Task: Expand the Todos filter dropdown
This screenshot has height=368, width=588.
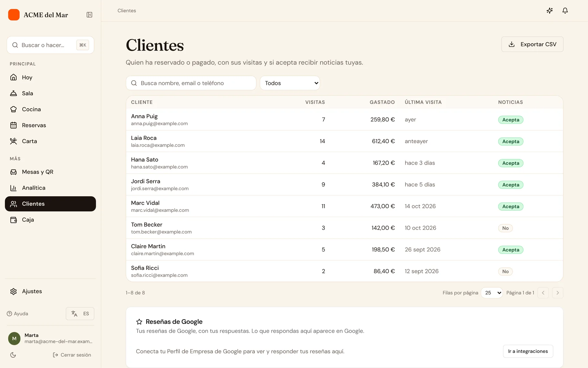Action: (290, 83)
